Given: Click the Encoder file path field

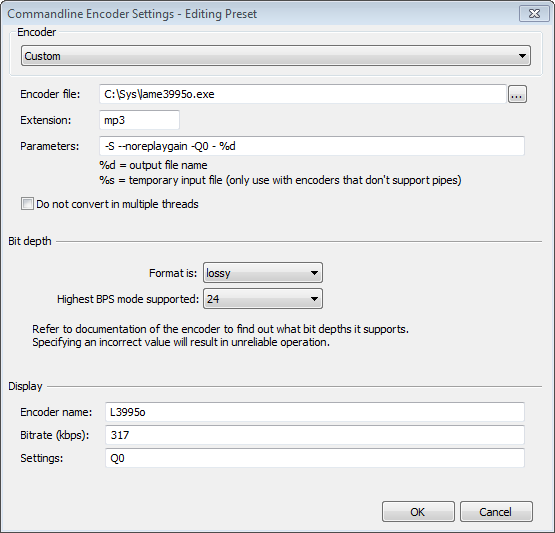Looking at the screenshot, I should pos(303,94).
